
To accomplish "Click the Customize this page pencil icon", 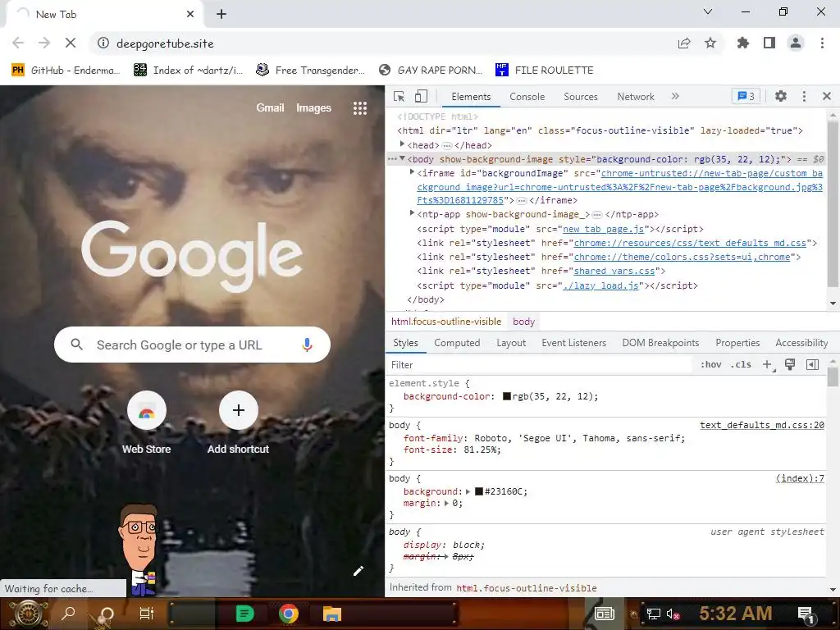I will click(358, 571).
